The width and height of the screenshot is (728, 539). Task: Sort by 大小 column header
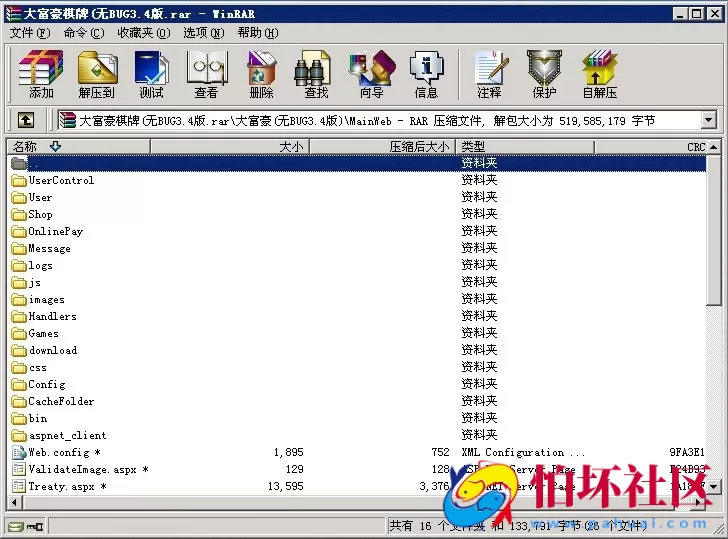coord(230,147)
